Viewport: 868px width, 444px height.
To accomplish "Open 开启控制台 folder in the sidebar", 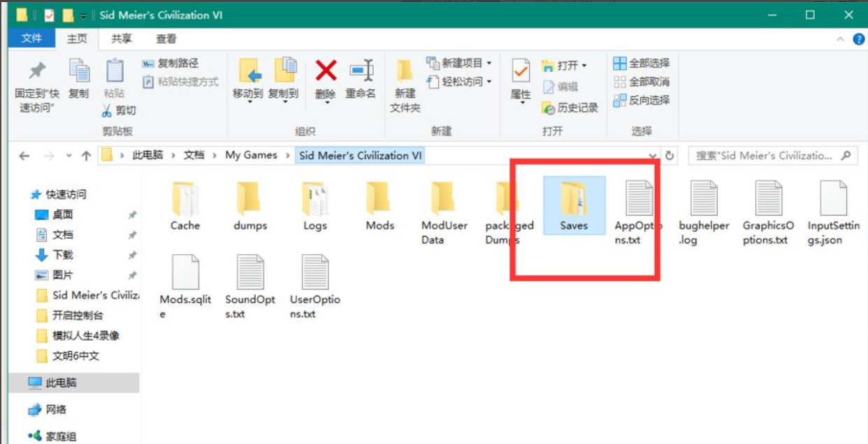I will [78, 316].
